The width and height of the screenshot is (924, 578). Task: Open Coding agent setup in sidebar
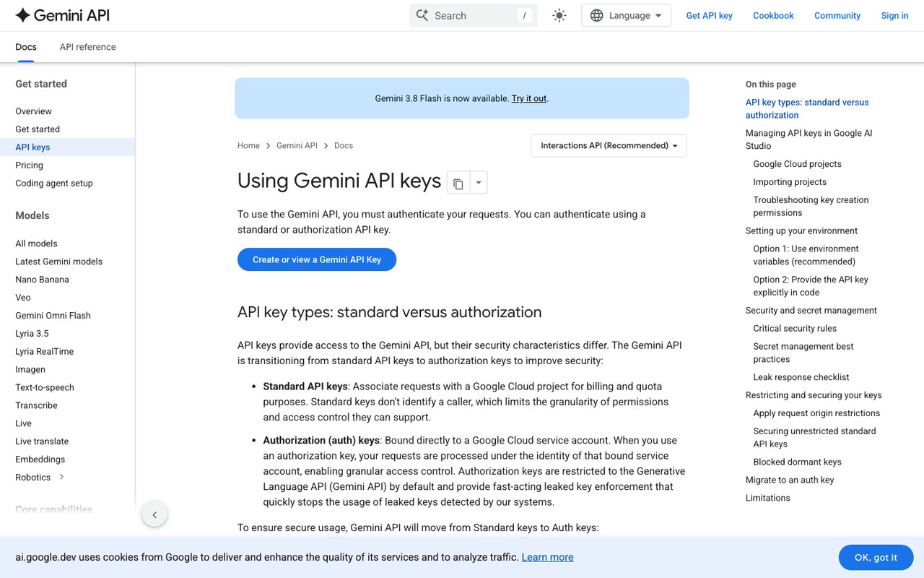pyautogui.click(x=54, y=184)
